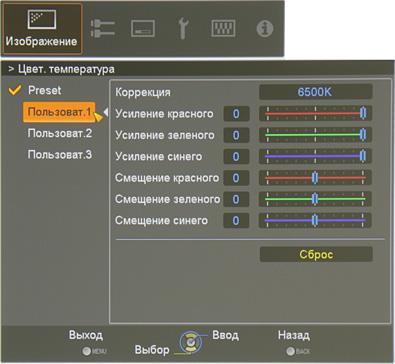This screenshot has width=395, height=364.
Task: Click the Усиление красного value field
Action: tap(236, 114)
